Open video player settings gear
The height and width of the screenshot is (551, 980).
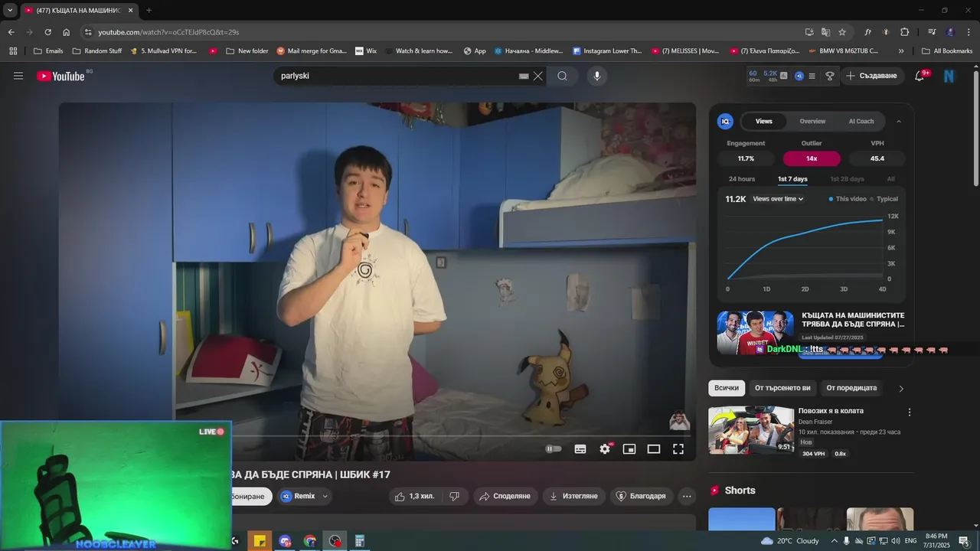605,449
